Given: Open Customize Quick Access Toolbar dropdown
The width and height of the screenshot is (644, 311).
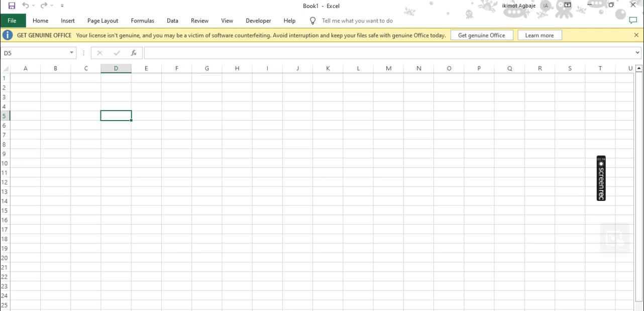Looking at the screenshot, I should click(62, 6).
